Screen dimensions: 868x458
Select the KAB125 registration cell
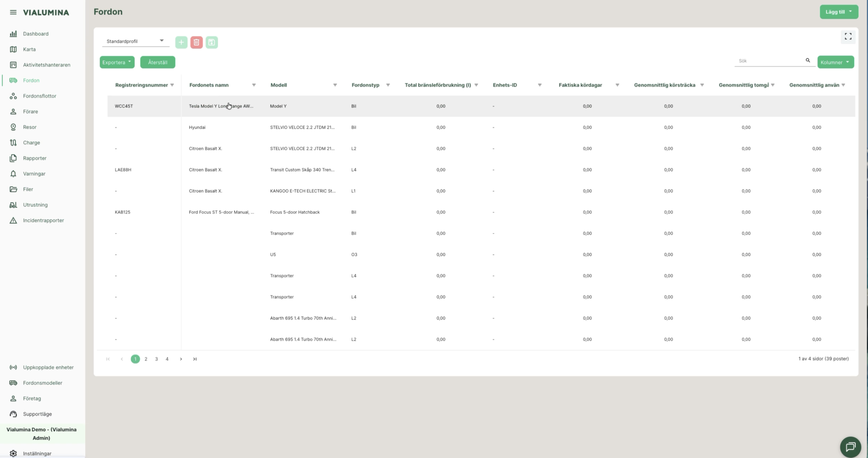point(144,212)
